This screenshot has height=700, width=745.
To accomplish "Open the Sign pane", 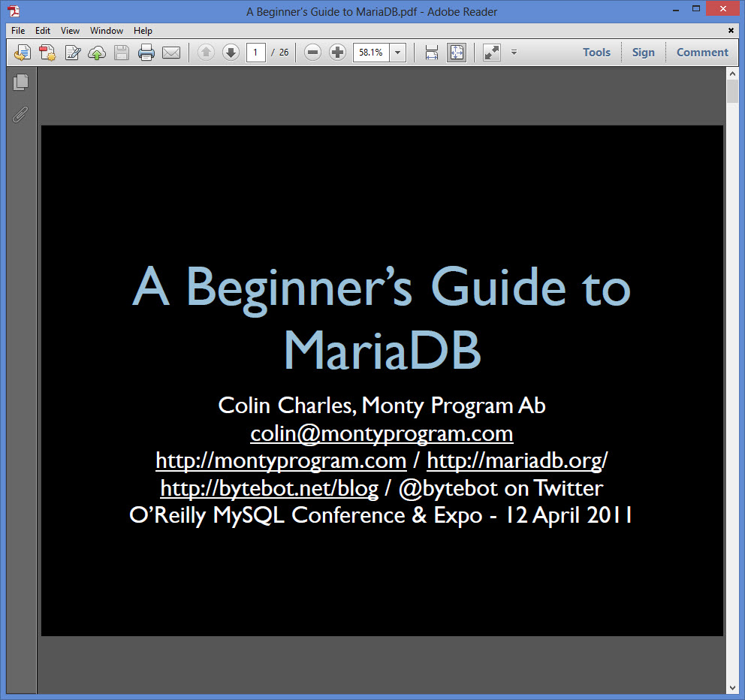I will (644, 53).
